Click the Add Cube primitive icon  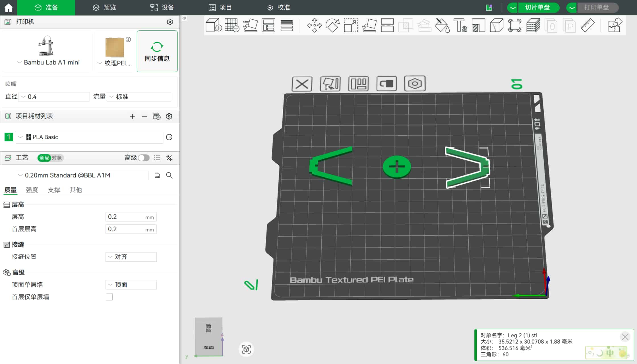point(213,25)
